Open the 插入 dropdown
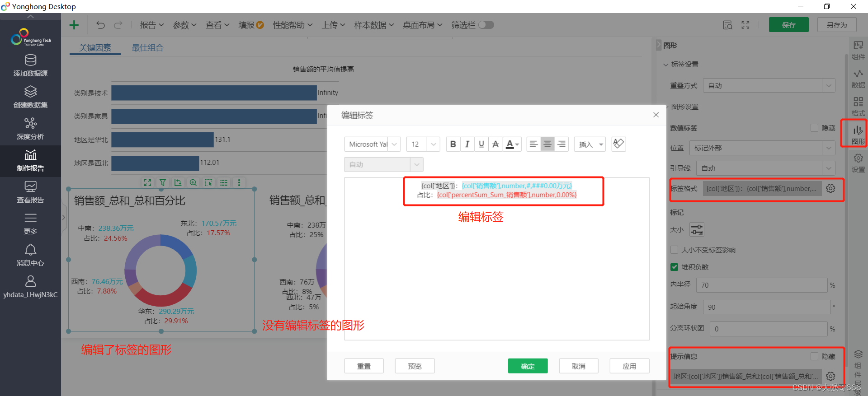This screenshot has width=868, height=396. (x=590, y=144)
